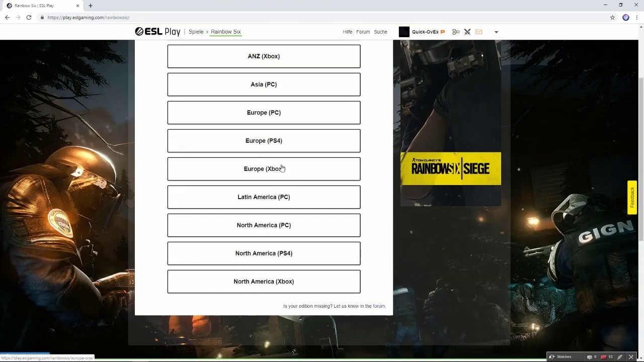Click the browser forward arrow

coord(18,18)
